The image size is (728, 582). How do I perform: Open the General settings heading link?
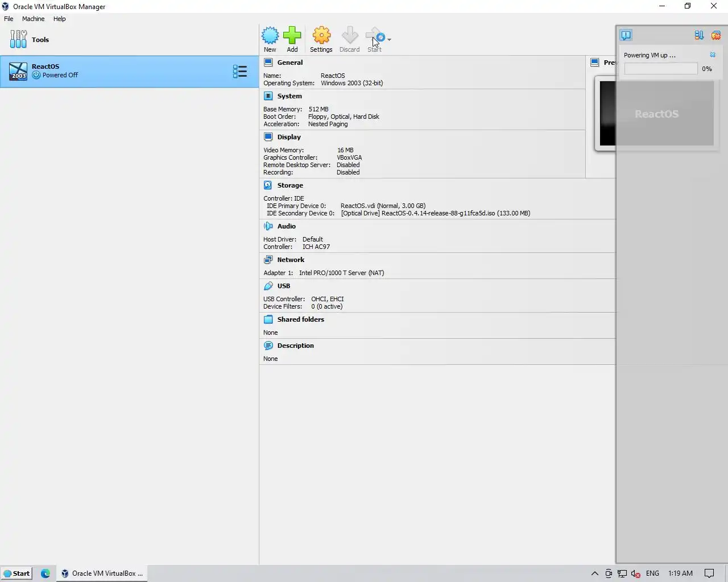[x=290, y=63]
